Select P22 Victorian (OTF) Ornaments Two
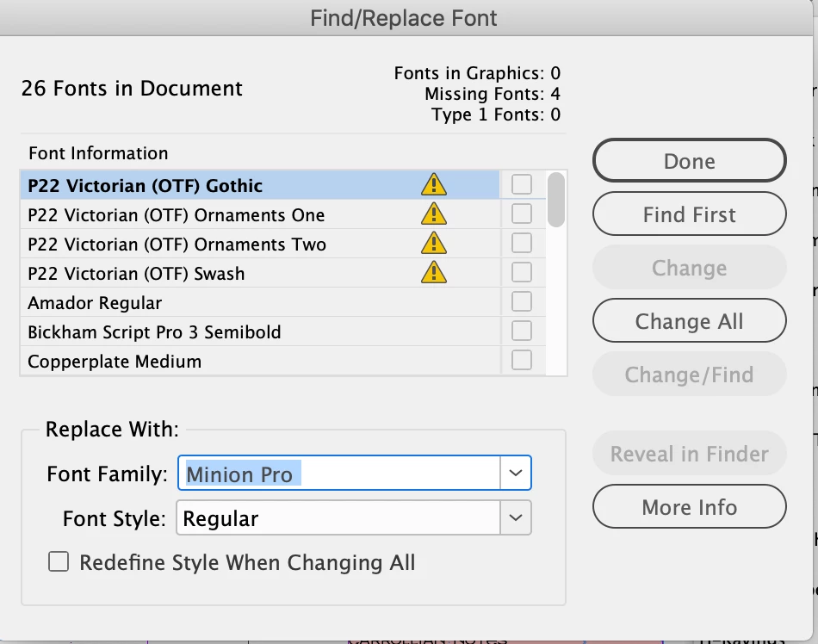This screenshot has width=818, height=644. click(x=260, y=244)
